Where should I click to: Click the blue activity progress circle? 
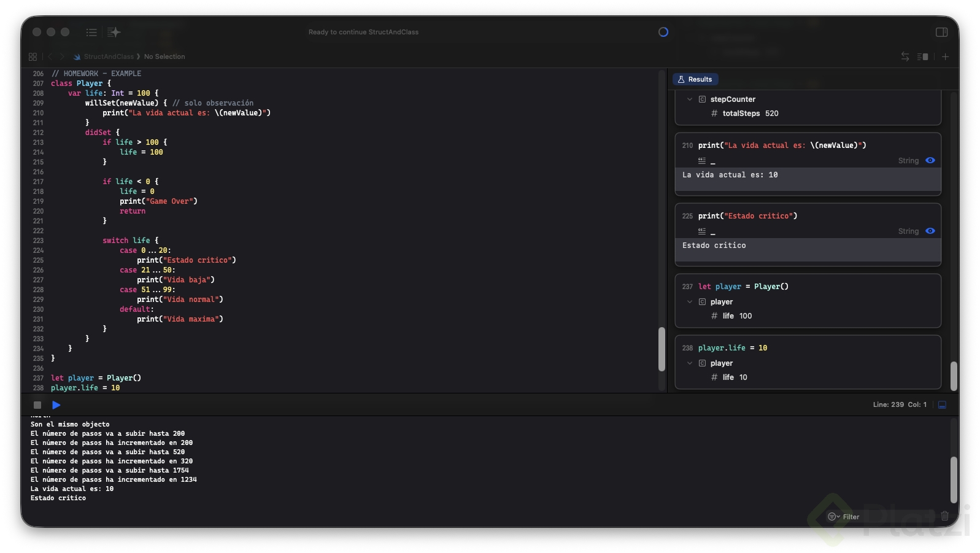point(663,32)
